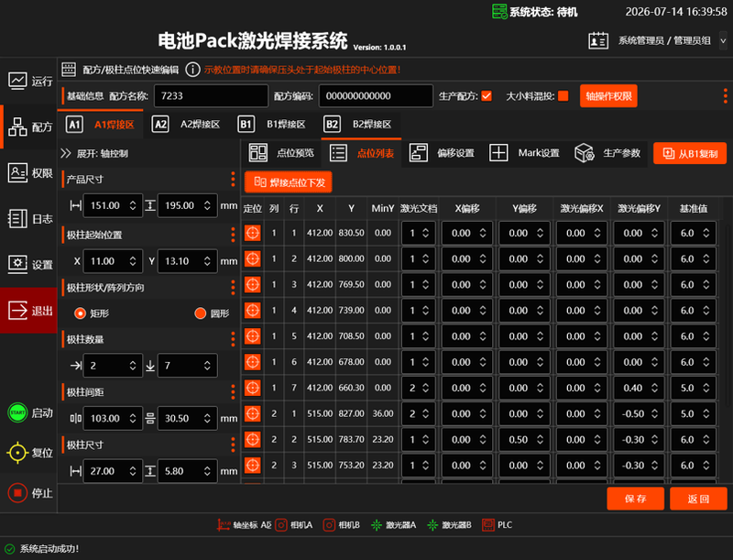Open the 偏移设置 offset settings tab
Viewport: 733px width, 560px height.
click(442, 153)
